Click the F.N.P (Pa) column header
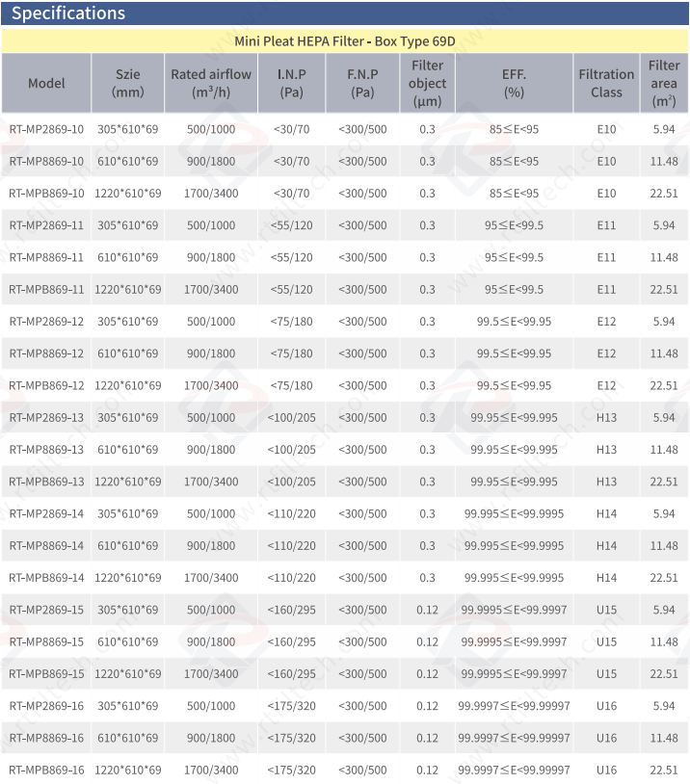The height and width of the screenshot is (784, 690). pyautogui.click(x=362, y=83)
